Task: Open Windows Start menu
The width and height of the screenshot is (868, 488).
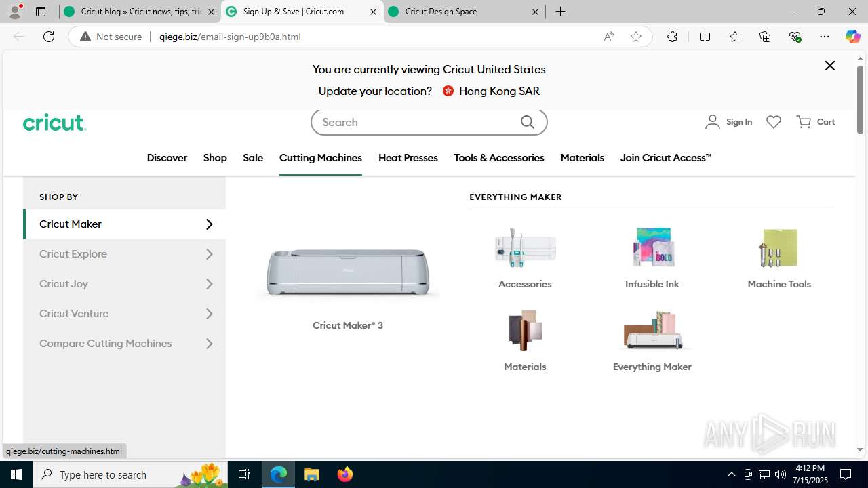Action: tap(16, 474)
